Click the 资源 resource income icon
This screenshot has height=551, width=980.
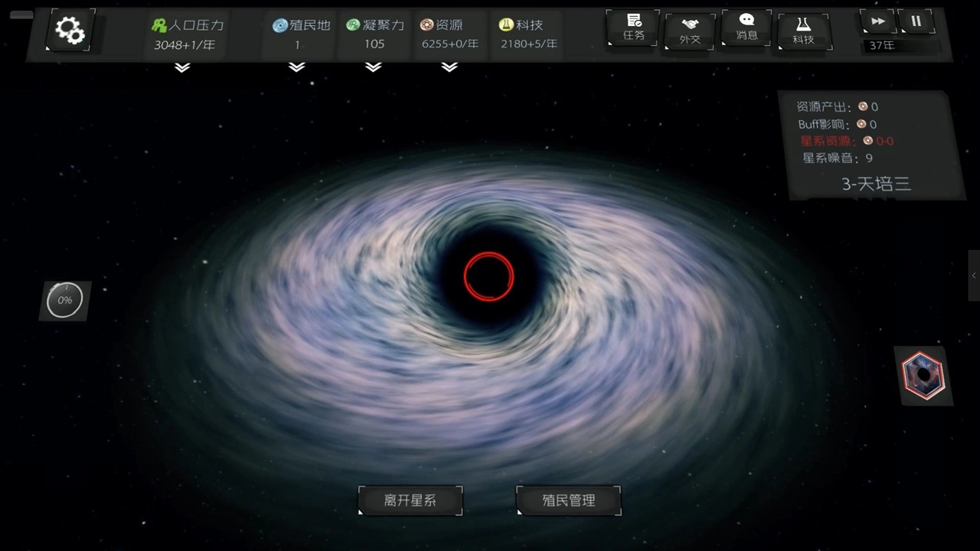coord(426,24)
